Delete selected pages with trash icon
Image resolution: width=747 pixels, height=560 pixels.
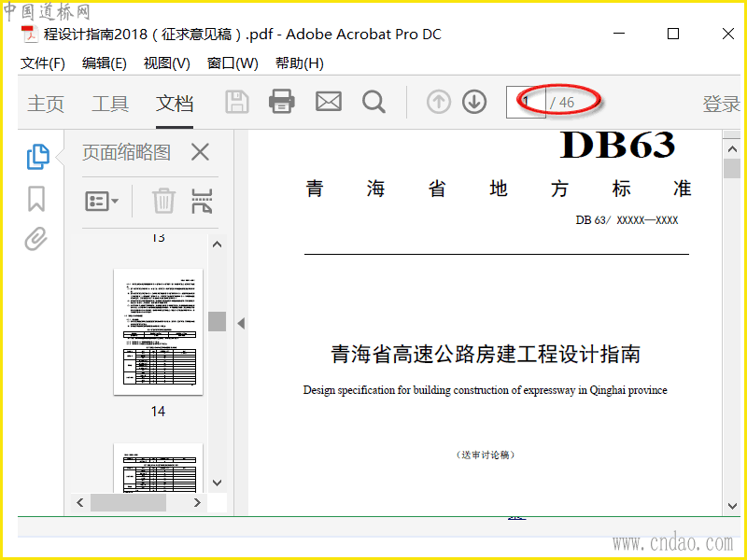pos(163,201)
